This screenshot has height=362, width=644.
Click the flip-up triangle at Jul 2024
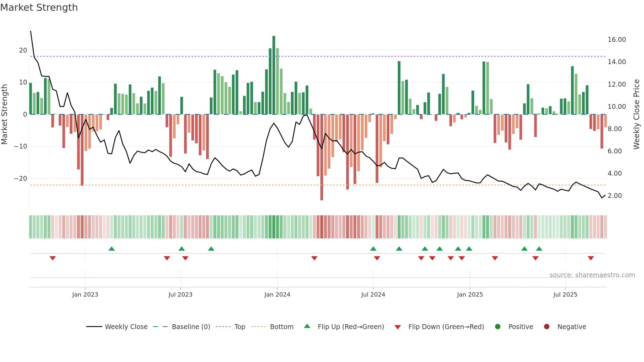point(373,249)
